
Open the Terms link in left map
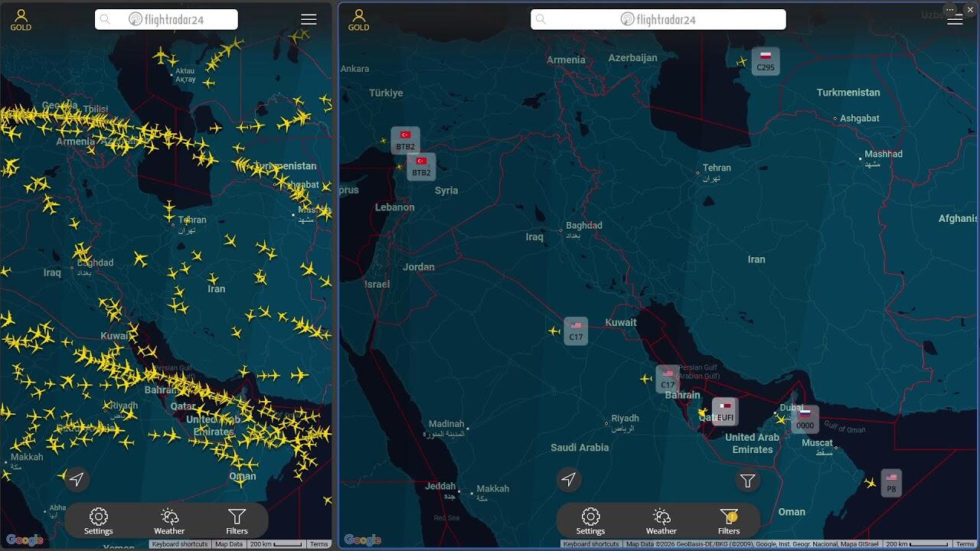click(319, 544)
